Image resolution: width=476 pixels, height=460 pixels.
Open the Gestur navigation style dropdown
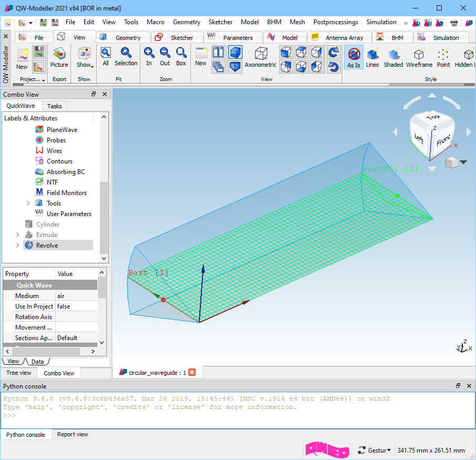[x=374, y=451]
